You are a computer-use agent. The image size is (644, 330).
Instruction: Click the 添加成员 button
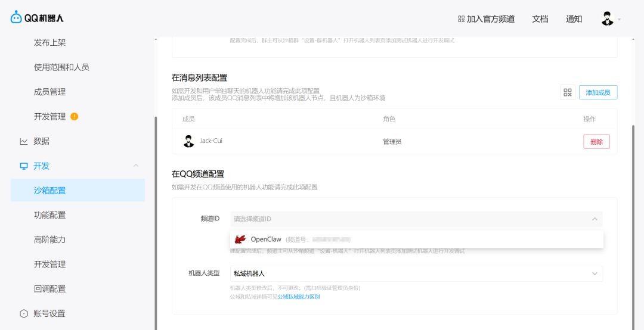[x=597, y=92]
